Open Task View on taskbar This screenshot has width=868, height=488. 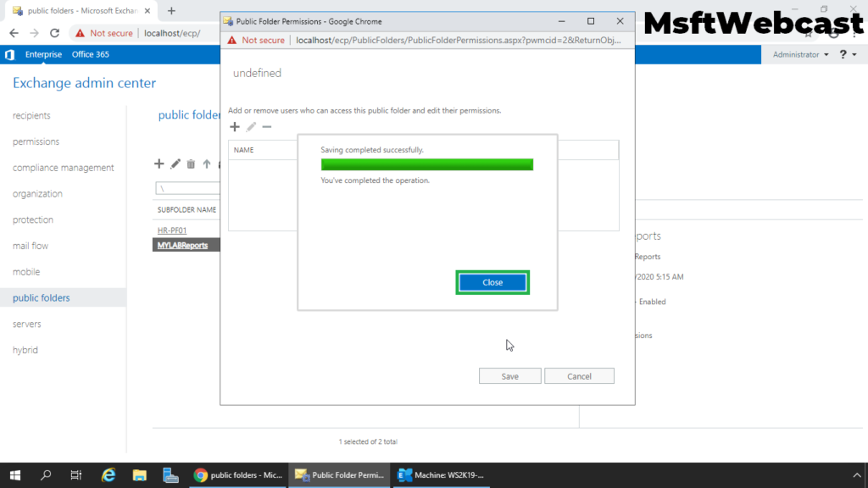coord(76,475)
